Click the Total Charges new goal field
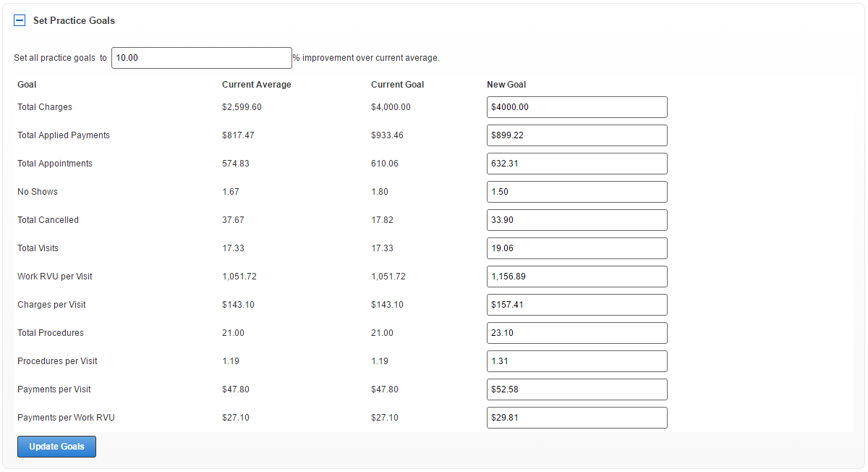 click(x=576, y=107)
